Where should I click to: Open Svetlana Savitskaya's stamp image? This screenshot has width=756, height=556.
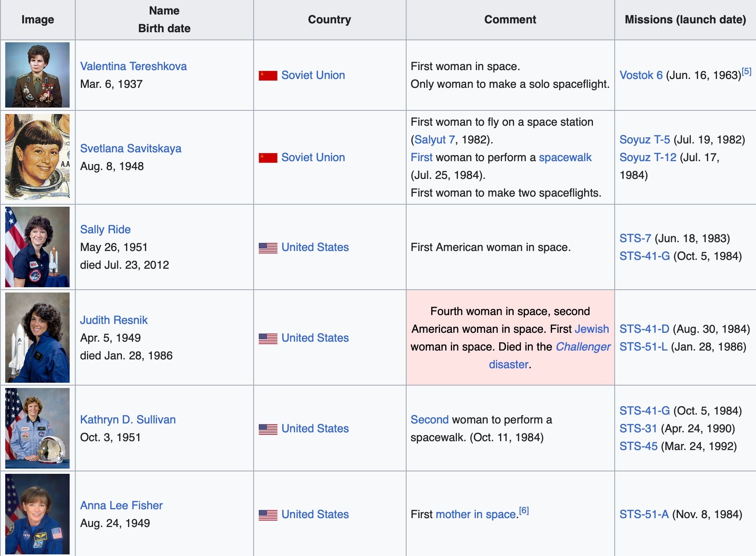(37, 157)
